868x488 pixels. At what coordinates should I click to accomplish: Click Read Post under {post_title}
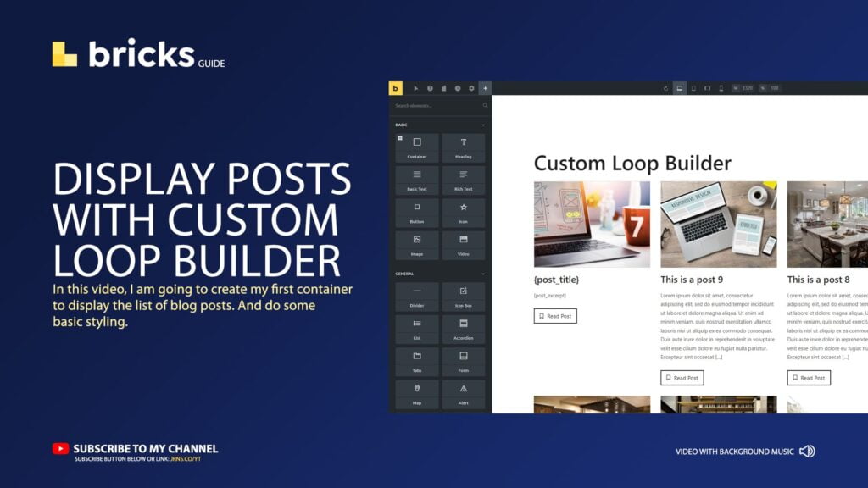(x=555, y=316)
